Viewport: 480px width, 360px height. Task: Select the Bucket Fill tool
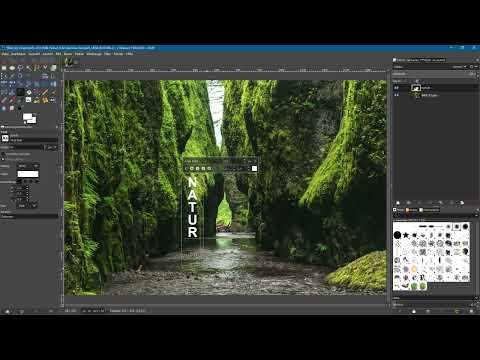pyautogui.click(x=29, y=92)
